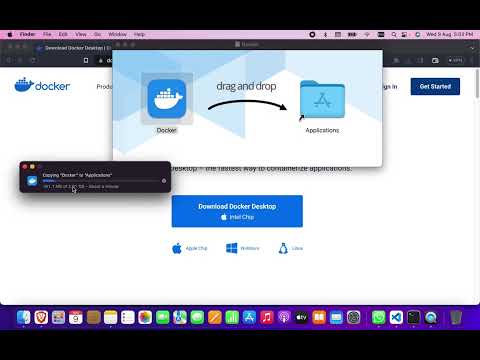Screen dimensions: 480x360
Task: Open Launchpad in the Dock
Action: [58, 317]
